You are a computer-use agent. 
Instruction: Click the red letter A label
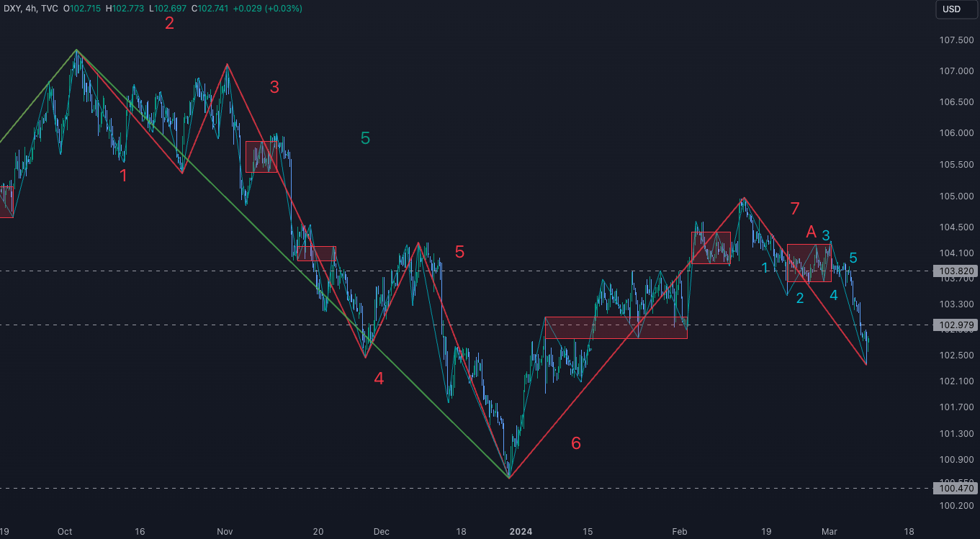(x=811, y=232)
